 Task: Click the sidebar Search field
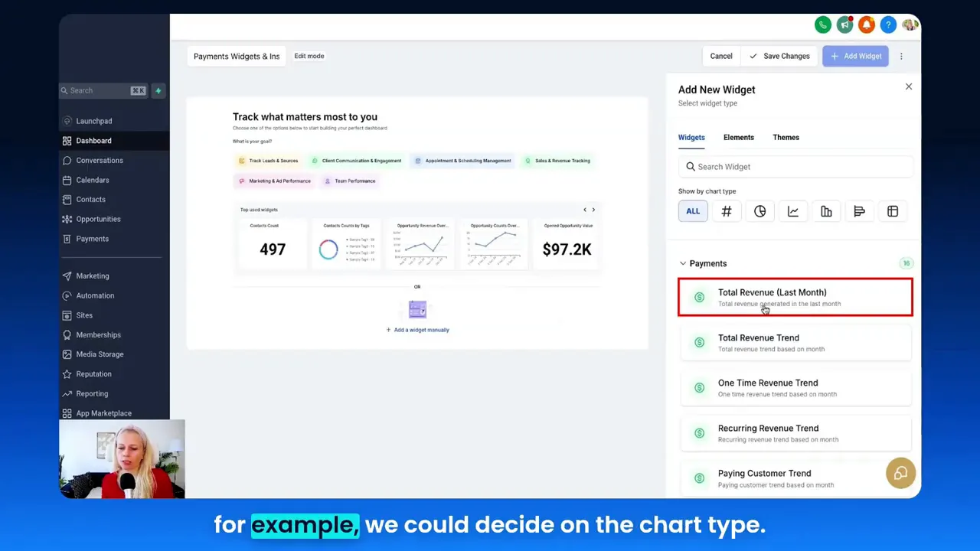point(103,90)
